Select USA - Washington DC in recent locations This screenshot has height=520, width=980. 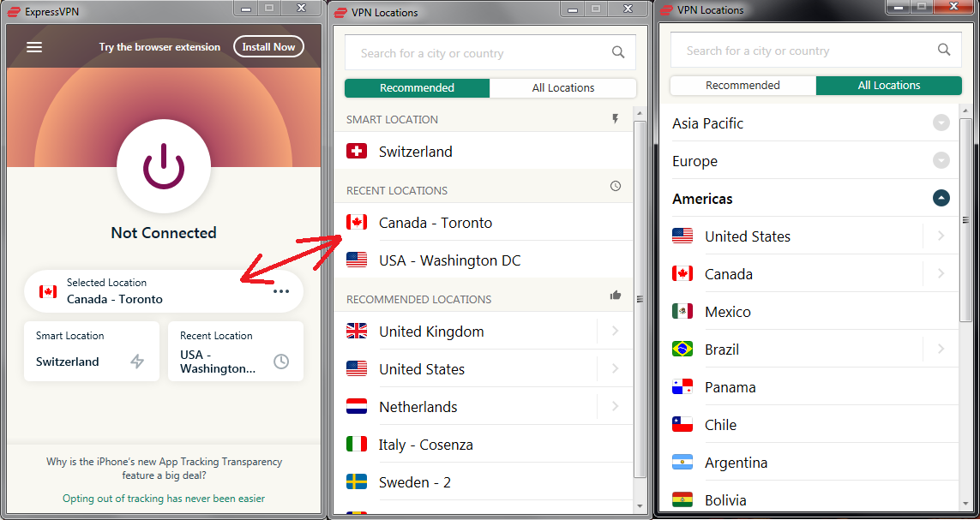(483, 260)
